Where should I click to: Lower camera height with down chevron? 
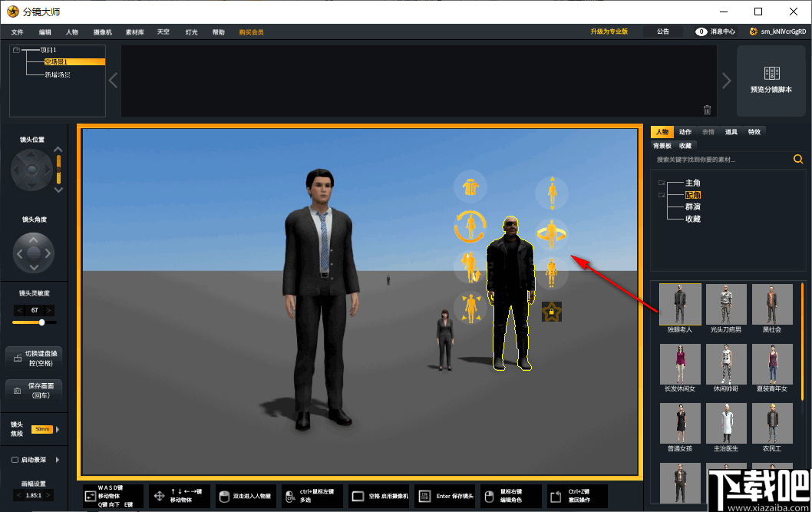tap(58, 190)
